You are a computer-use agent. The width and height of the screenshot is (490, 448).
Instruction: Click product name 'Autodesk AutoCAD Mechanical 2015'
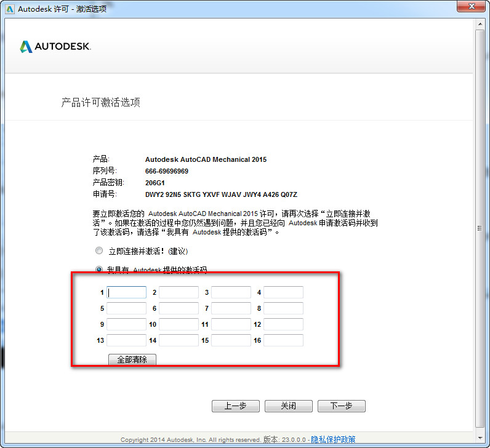pyautogui.click(x=206, y=159)
